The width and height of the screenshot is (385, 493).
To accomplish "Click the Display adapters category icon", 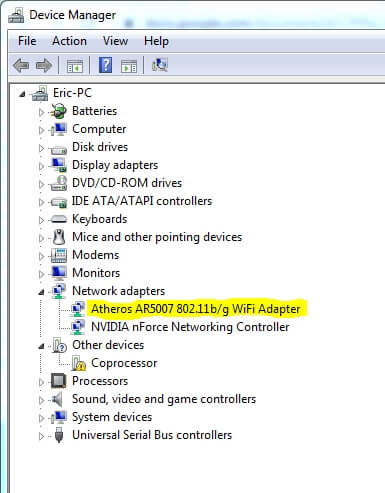I will click(59, 165).
